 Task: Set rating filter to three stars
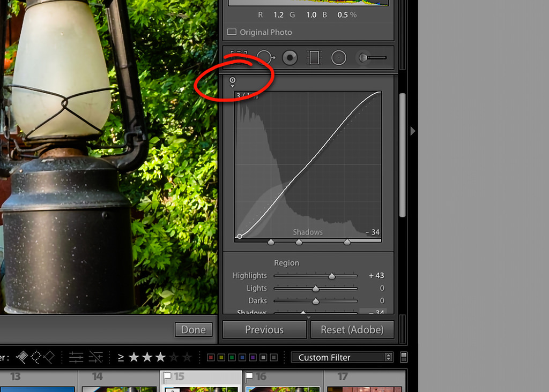[x=160, y=357]
